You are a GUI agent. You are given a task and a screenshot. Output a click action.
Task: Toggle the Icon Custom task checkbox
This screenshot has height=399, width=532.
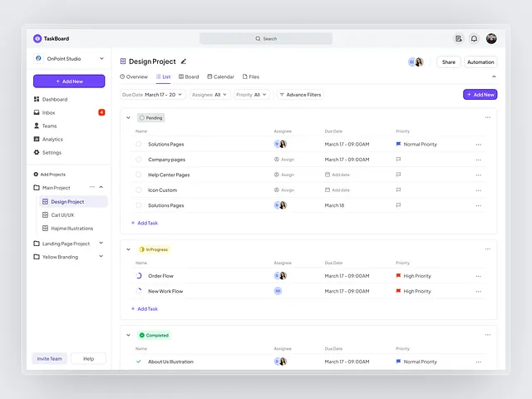[x=139, y=190]
